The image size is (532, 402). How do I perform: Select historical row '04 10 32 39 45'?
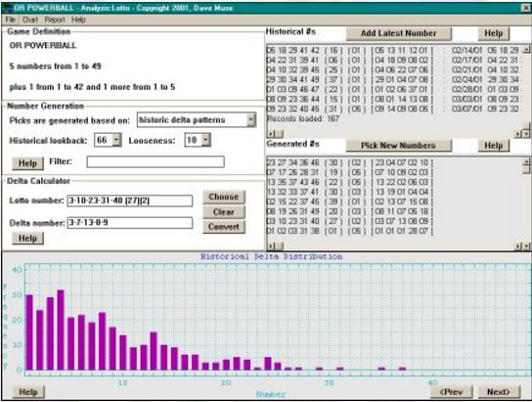[x=393, y=69]
